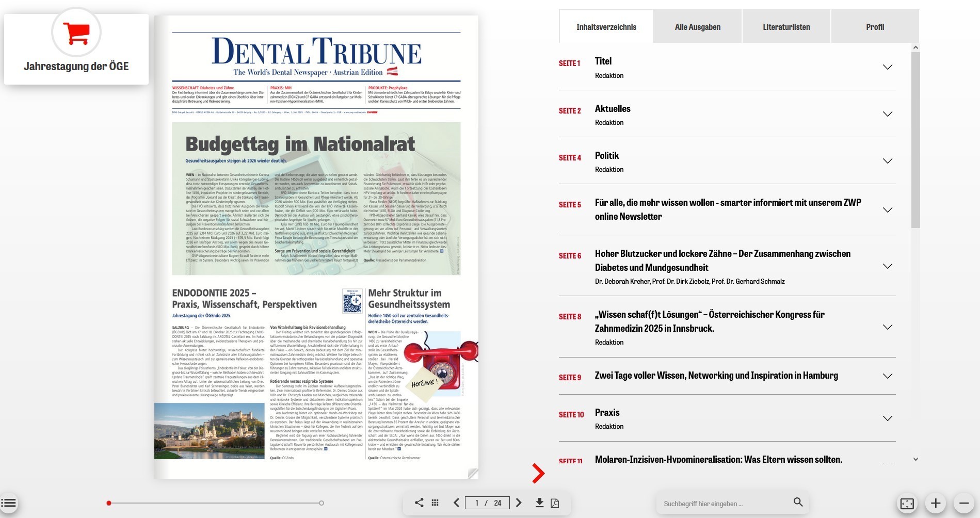Expand the Seite 6 Diabetes article entry
The width and height of the screenshot is (980, 518).
coord(888,266)
